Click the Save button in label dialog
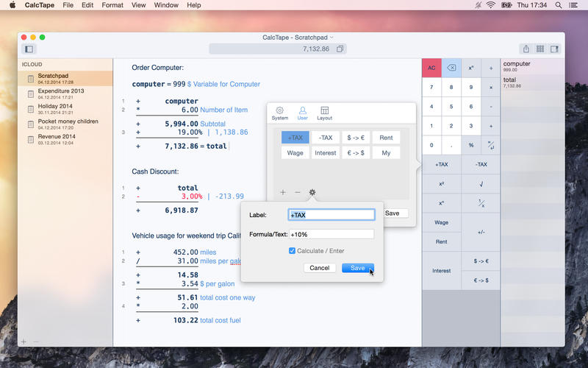The height and width of the screenshot is (368, 588). (357, 268)
